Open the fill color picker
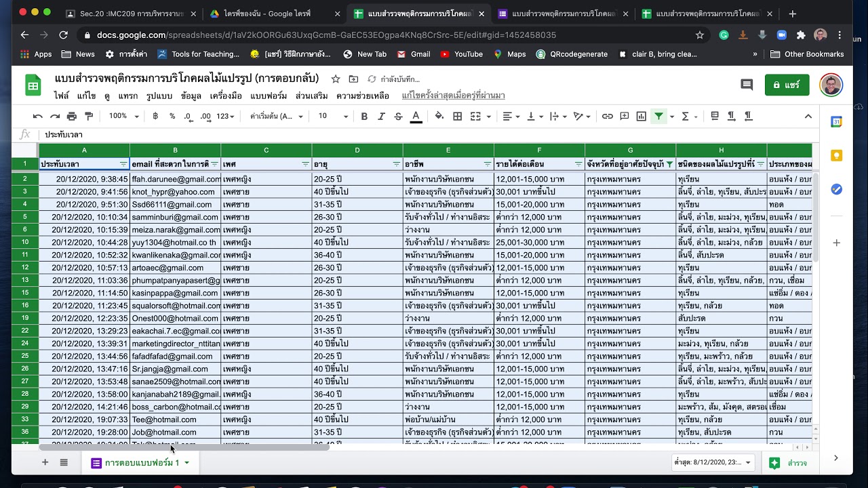868x488 pixels. point(439,117)
